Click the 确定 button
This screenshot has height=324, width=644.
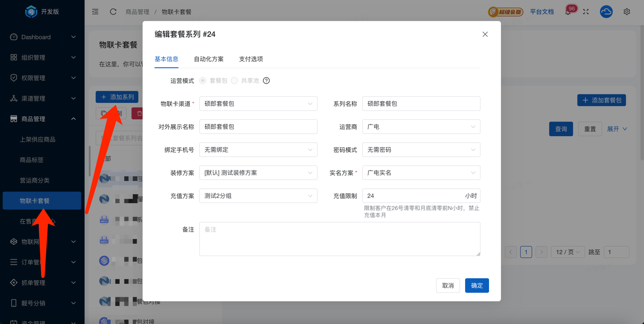(477, 286)
